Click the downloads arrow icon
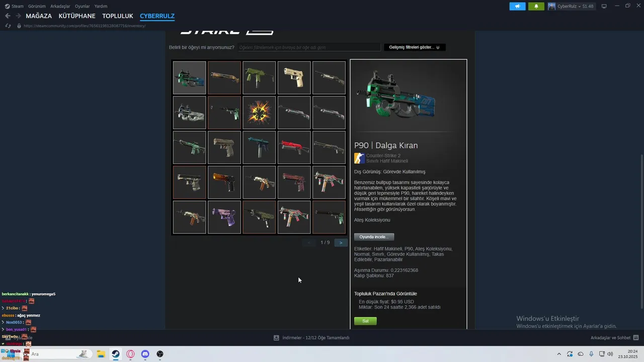644x362 pixels. coord(276,338)
